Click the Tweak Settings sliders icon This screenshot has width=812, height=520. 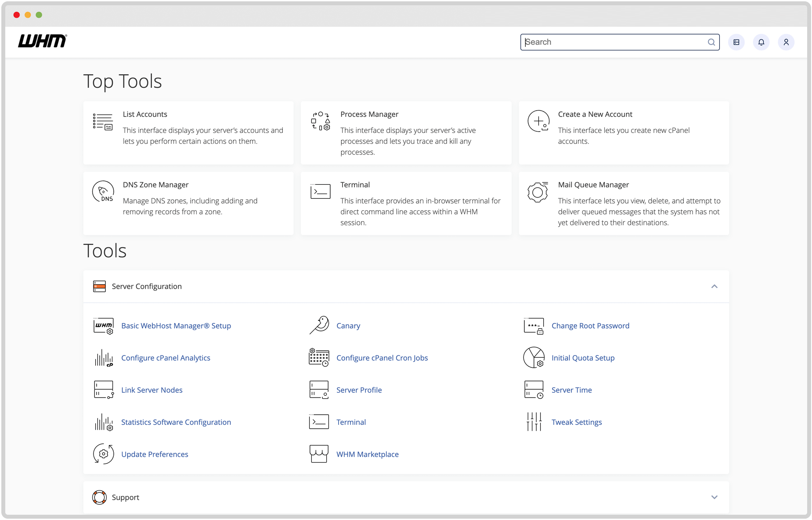pos(534,422)
